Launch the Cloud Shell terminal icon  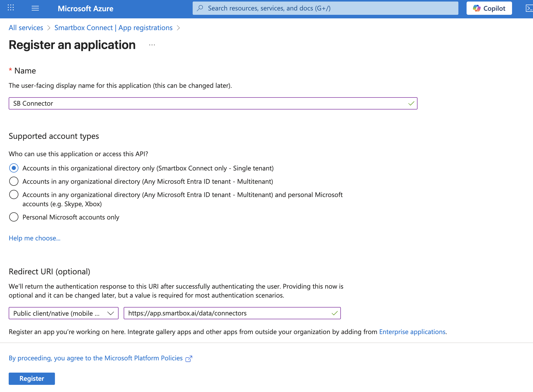(529, 8)
